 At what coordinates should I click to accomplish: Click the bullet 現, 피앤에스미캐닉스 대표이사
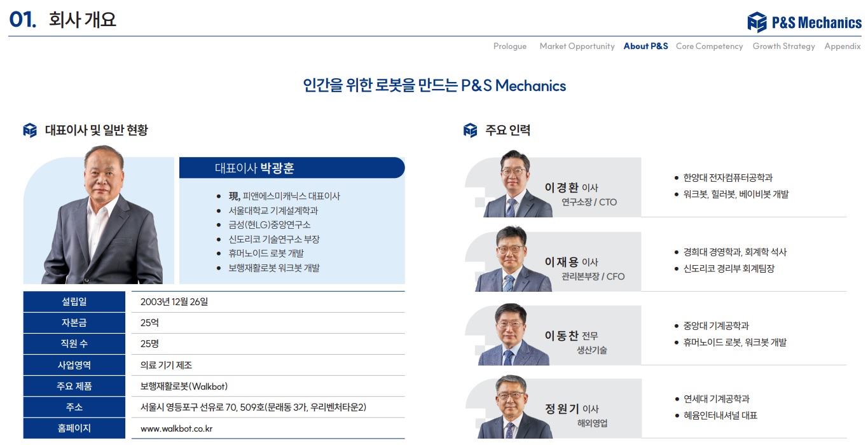tap(284, 196)
